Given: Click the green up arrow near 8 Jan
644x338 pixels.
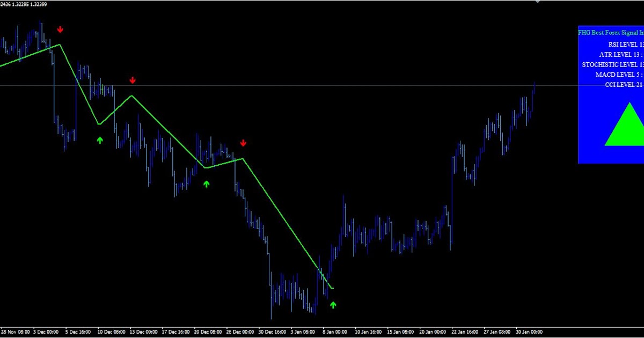Looking at the screenshot, I should 333,304.
